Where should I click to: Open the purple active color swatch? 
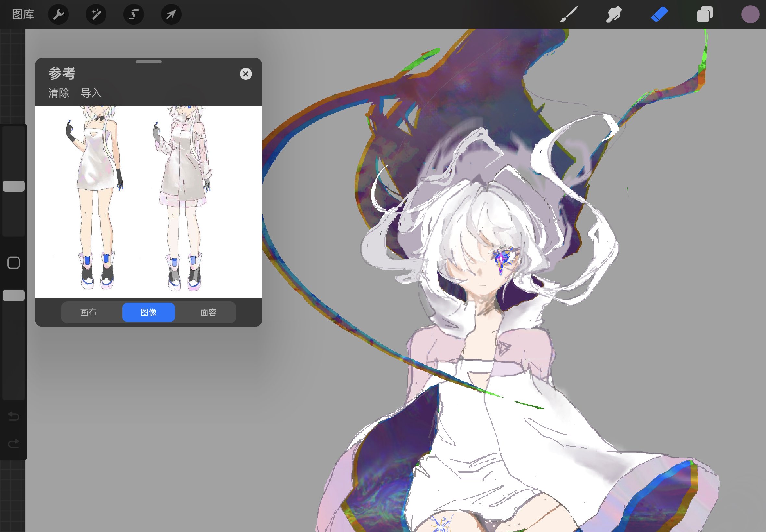pyautogui.click(x=750, y=14)
